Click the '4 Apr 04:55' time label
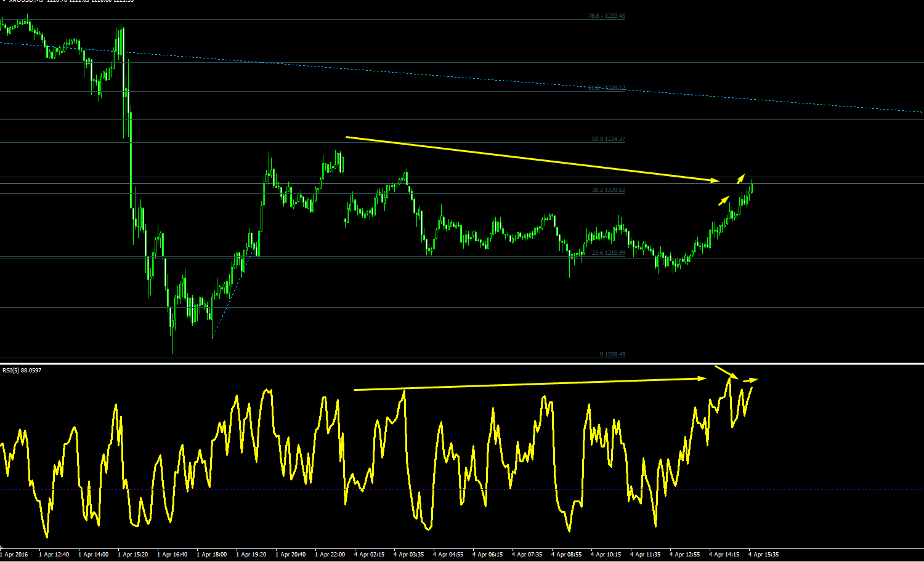 click(448, 555)
